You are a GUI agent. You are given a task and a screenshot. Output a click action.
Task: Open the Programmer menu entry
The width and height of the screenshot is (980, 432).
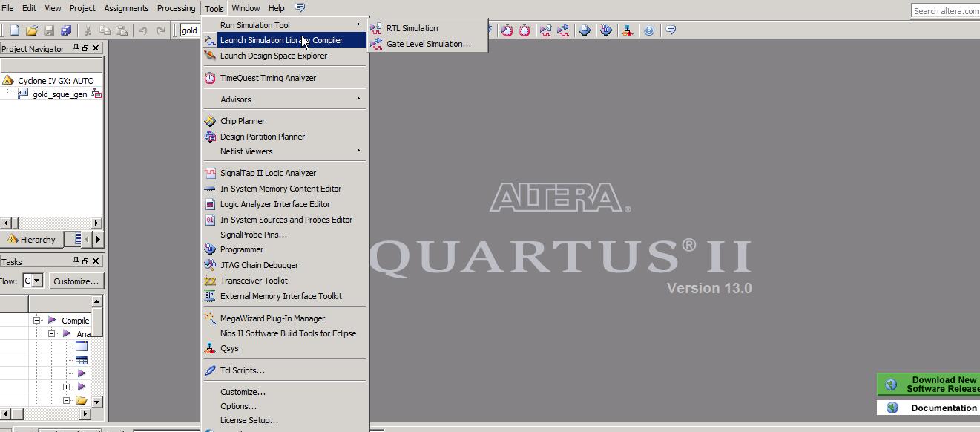click(x=285, y=249)
